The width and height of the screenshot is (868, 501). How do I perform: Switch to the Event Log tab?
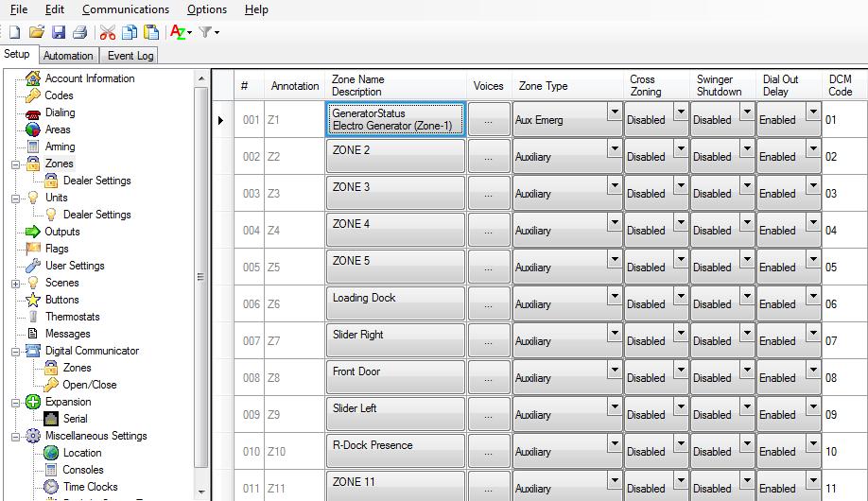tap(130, 56)
